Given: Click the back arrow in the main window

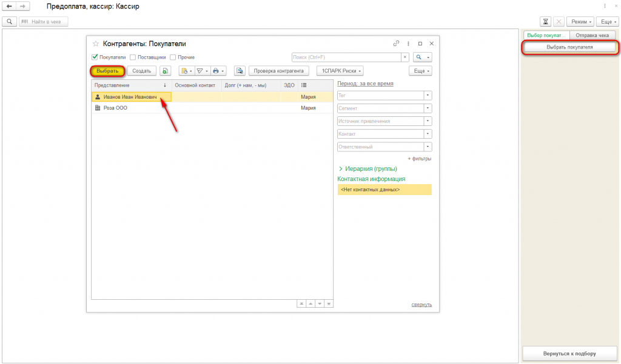Looking at the screenshot, I should (x=9, y=6).
